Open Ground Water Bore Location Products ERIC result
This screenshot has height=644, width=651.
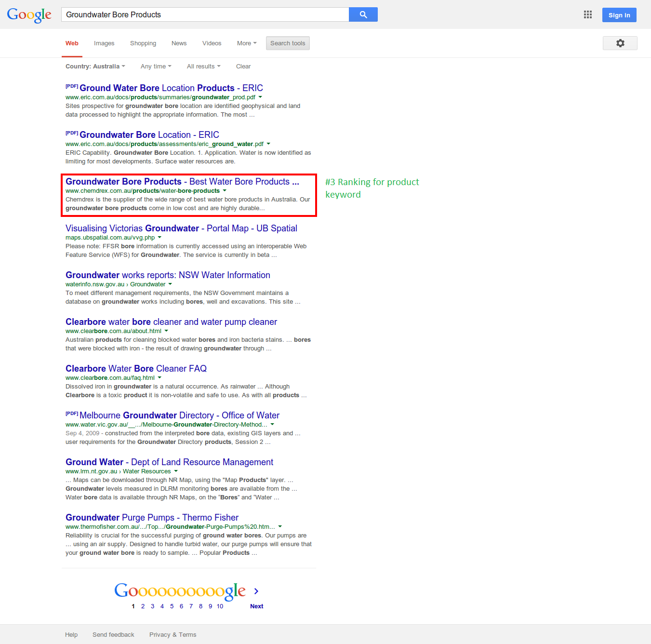(171, 88)
